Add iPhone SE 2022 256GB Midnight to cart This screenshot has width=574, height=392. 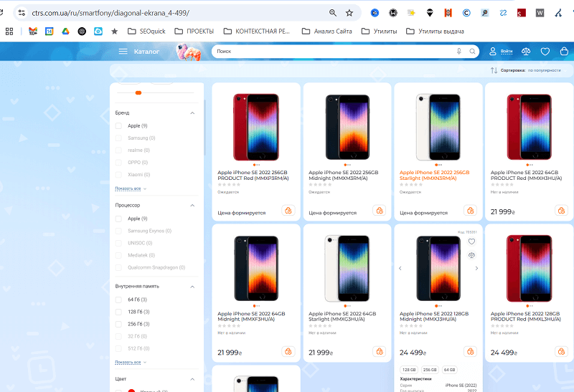click(380, 211)
